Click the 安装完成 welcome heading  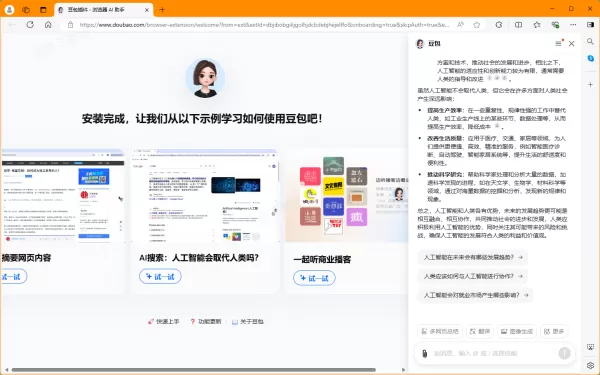point(202,119)
